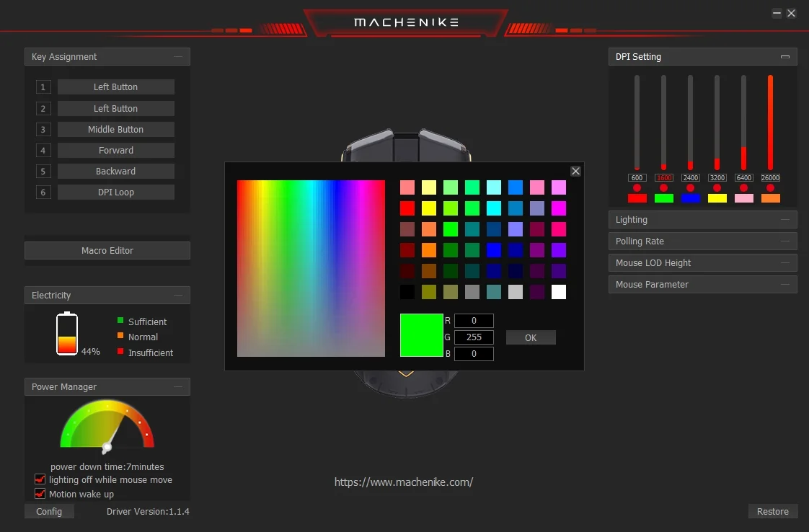Pick the white swatch in the palette
The image size is (809, 532).
[558, 292]
